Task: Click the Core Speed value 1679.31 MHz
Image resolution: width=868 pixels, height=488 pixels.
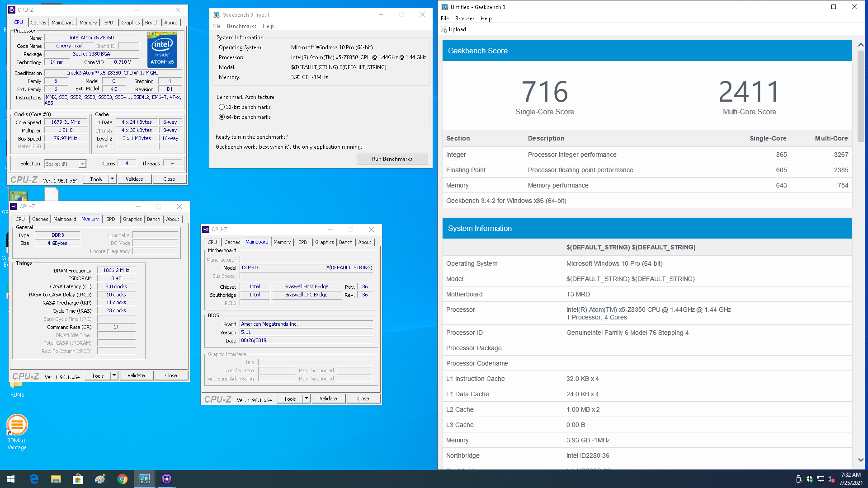Action: point(66,122)
